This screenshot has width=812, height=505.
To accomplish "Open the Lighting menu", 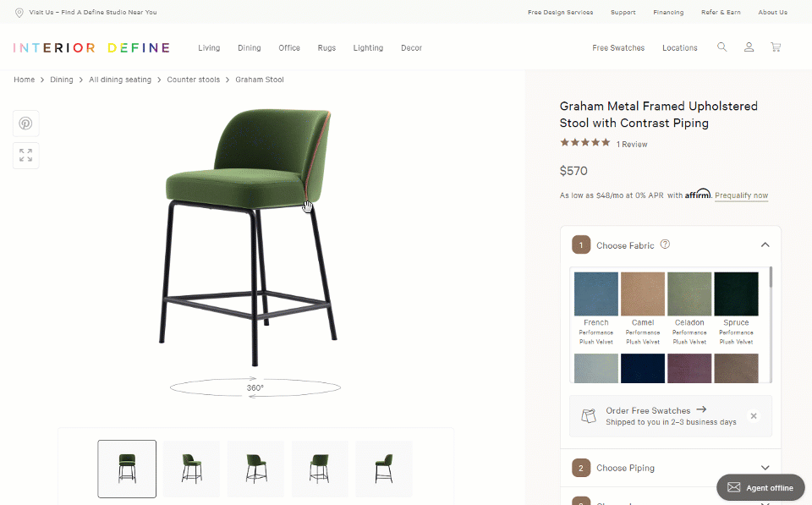I will (x=368, y=47).
